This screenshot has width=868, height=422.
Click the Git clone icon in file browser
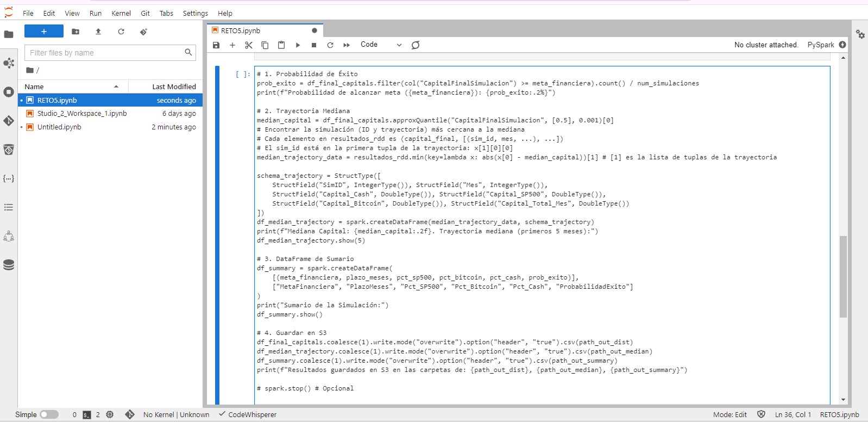[143, 32]
